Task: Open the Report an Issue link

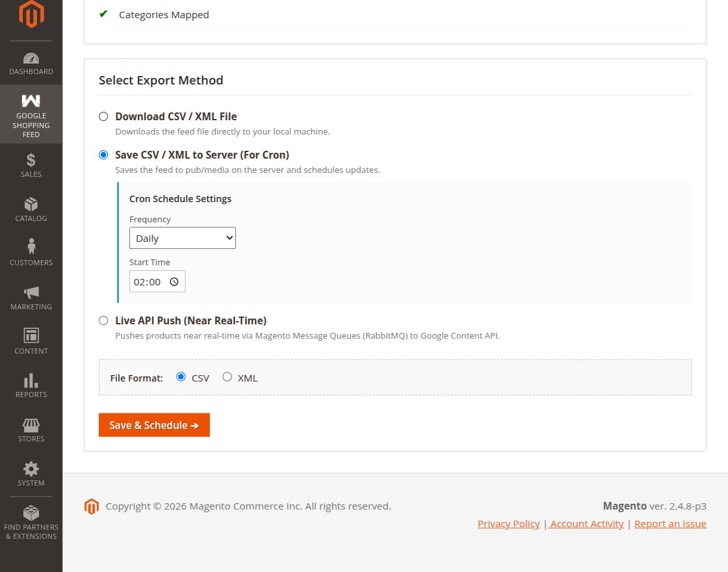Action: (670, 524)
